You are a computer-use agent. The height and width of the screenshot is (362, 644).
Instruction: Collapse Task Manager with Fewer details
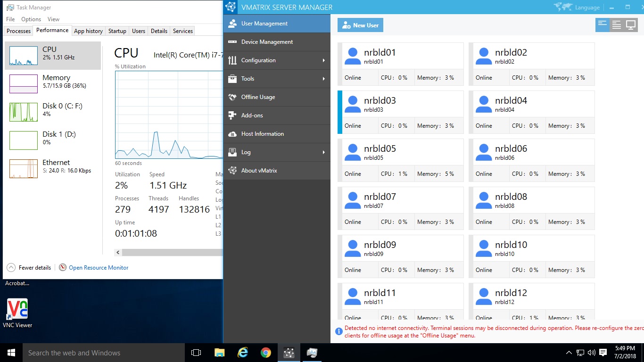29,268
